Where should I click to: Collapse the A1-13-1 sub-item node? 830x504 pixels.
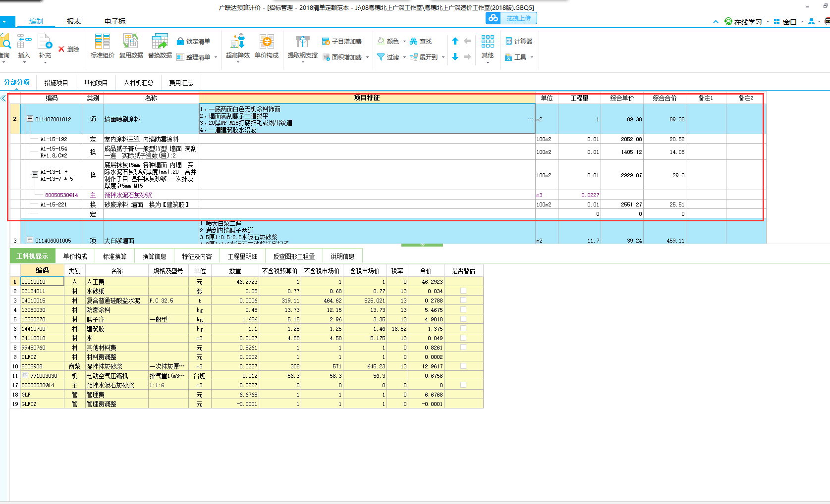(35, 175)
